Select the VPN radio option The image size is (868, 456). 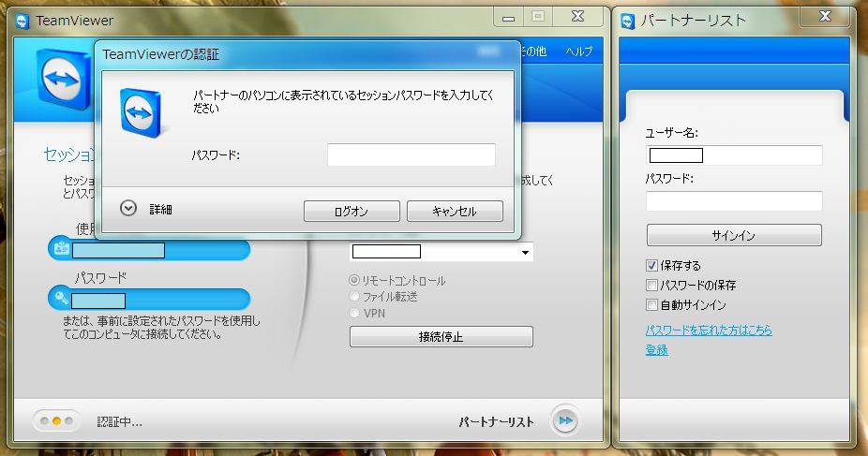354,313
